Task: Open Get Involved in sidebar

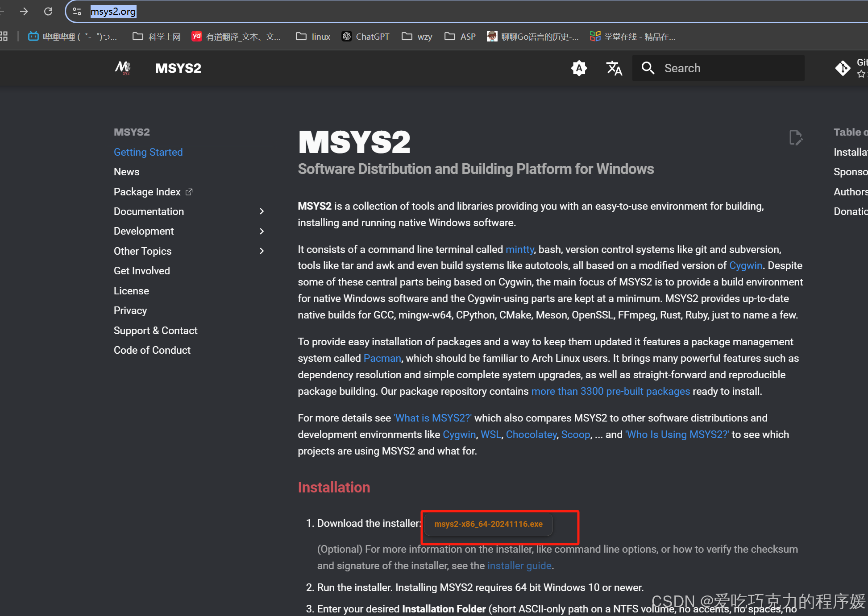Action: click(142, 271)
